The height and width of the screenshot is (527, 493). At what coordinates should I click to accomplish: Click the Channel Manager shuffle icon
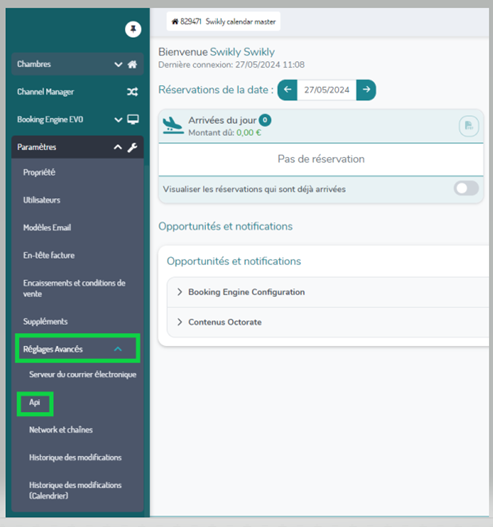pyautogui.click(x=132, y=92)
